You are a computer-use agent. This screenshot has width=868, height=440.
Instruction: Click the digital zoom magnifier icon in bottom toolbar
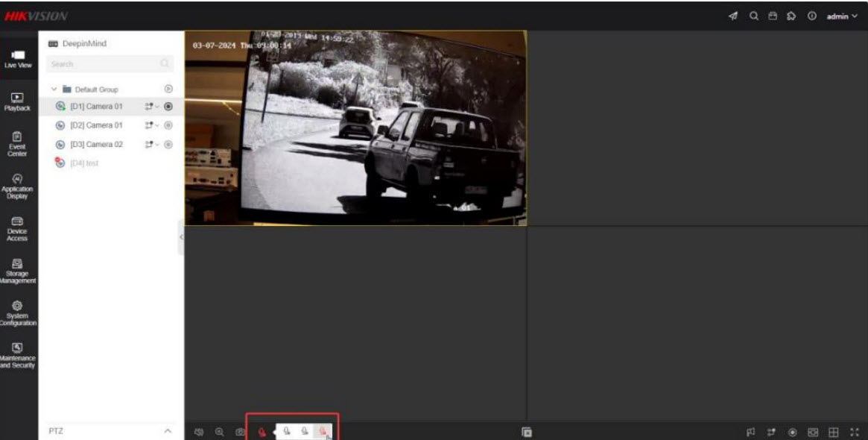[220, 432]
